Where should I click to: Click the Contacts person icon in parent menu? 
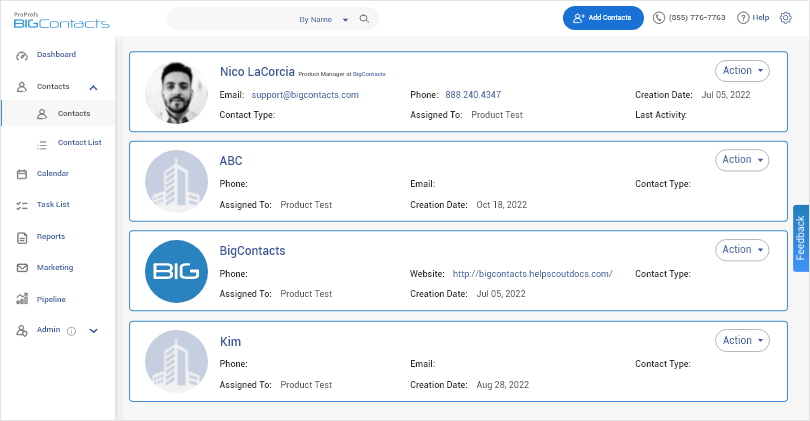click(22, 87)
